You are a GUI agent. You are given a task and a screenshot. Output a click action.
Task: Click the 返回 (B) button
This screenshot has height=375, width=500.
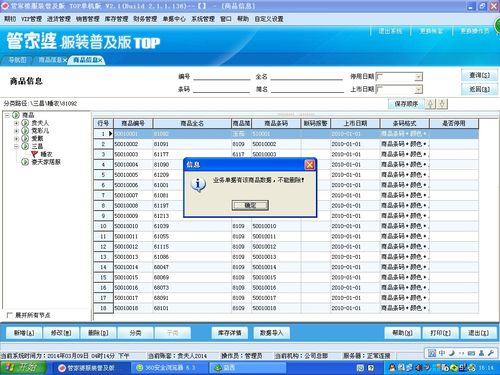479,89
